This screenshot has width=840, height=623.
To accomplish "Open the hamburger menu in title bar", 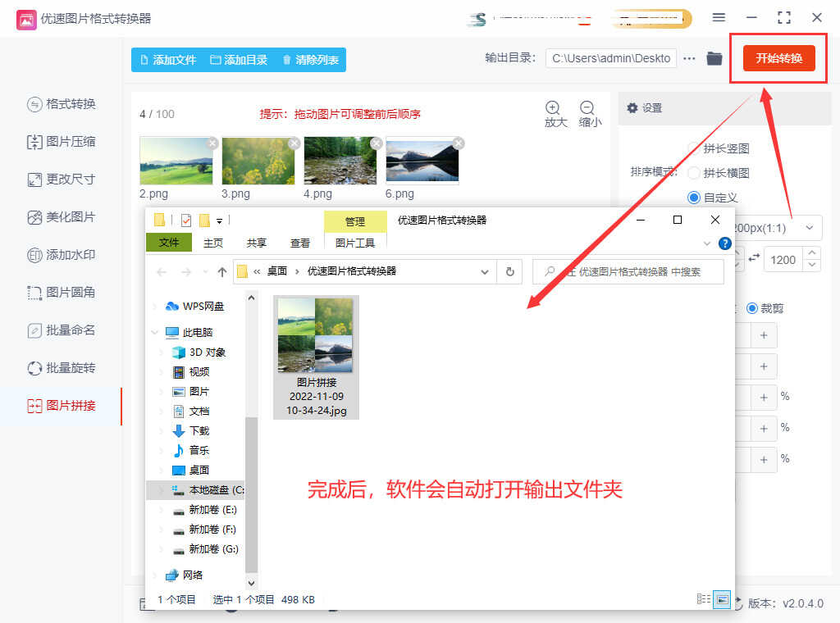I will [x=719, y=17].
